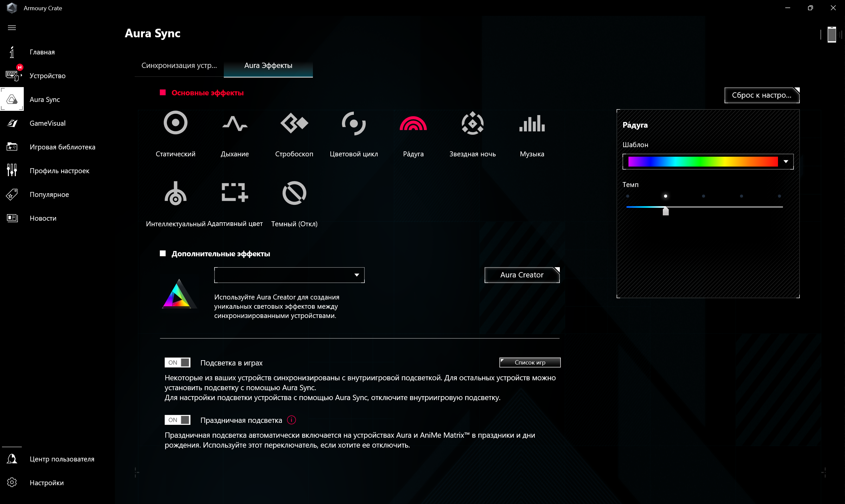Minimize the Armoury Crate window
This screenshot has height=504, width=845.
pyautogui.click(x=787, y=8)
